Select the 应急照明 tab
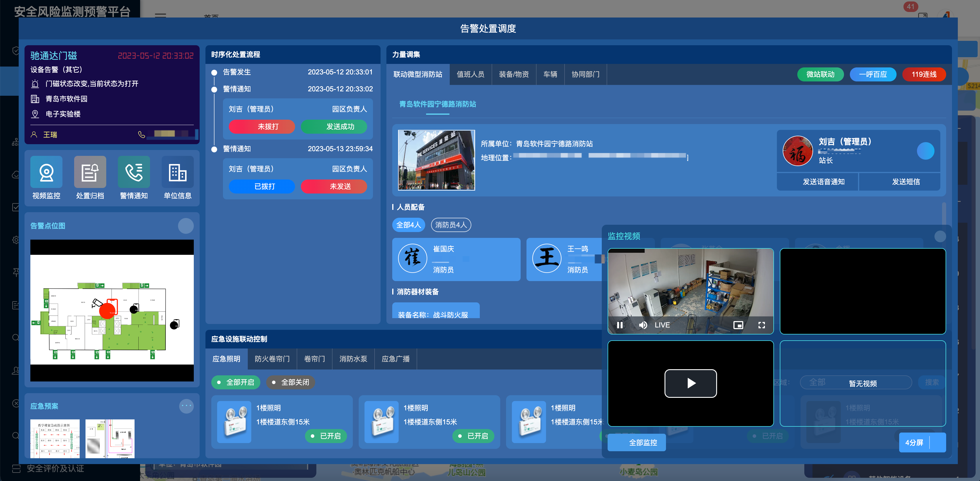Image resolution: width=980 pixels, height=481 pixels. pyautogui.click(x=226, y=359)
